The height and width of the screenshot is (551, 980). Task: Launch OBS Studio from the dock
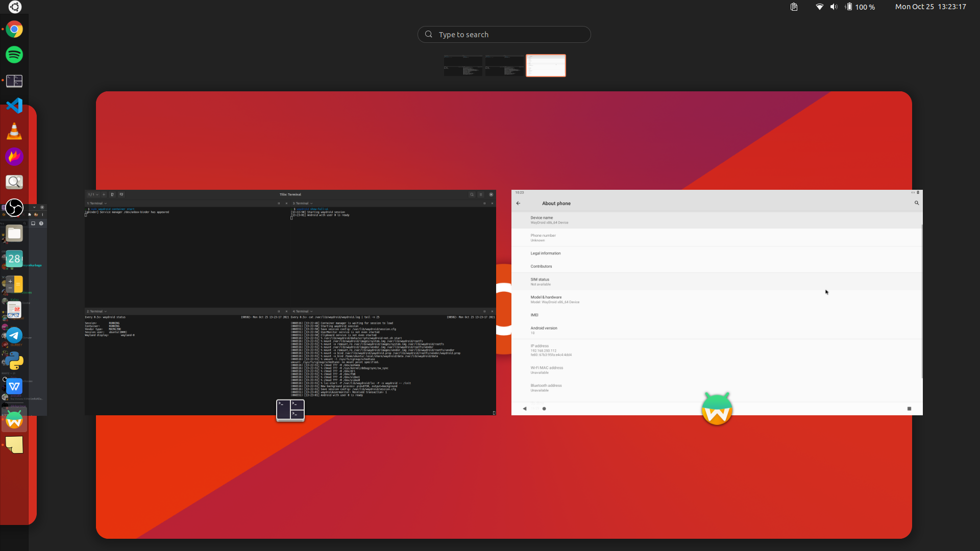pos(14,208)
